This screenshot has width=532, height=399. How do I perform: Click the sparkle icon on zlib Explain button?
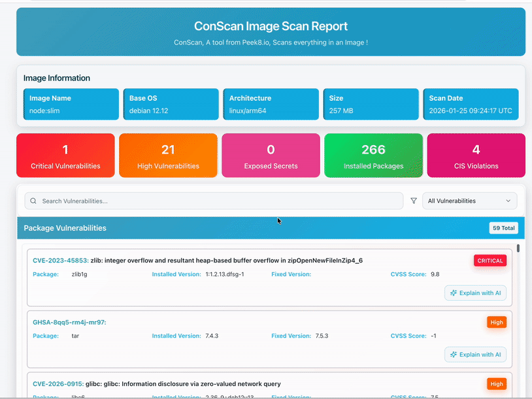(x=454, y=293)
